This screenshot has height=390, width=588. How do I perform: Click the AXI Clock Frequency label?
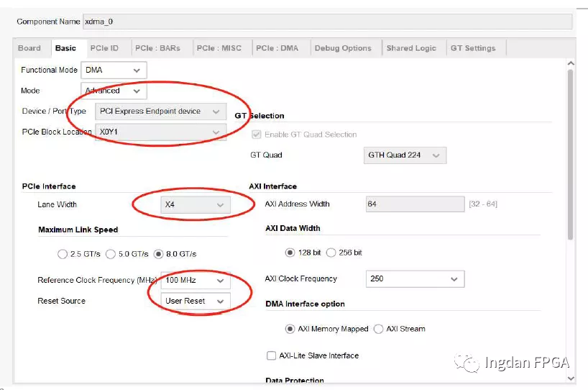tap(300, 279)
